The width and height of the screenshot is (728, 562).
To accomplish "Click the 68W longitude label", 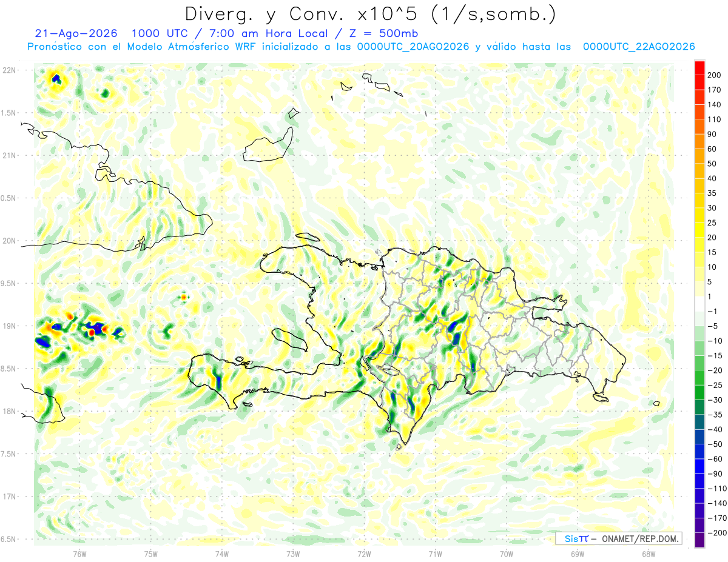I will pos(648,554).
